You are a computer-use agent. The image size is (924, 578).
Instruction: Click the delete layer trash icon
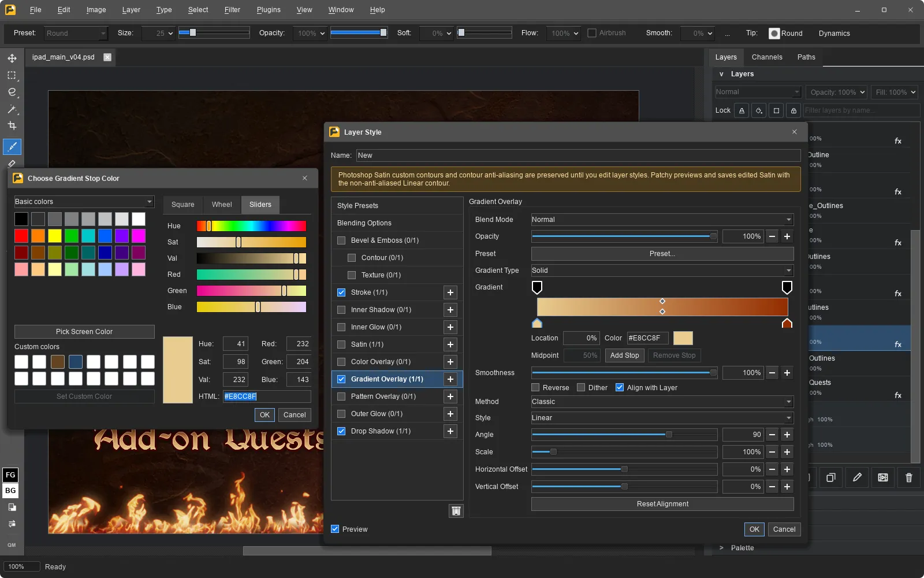point(909,477)
